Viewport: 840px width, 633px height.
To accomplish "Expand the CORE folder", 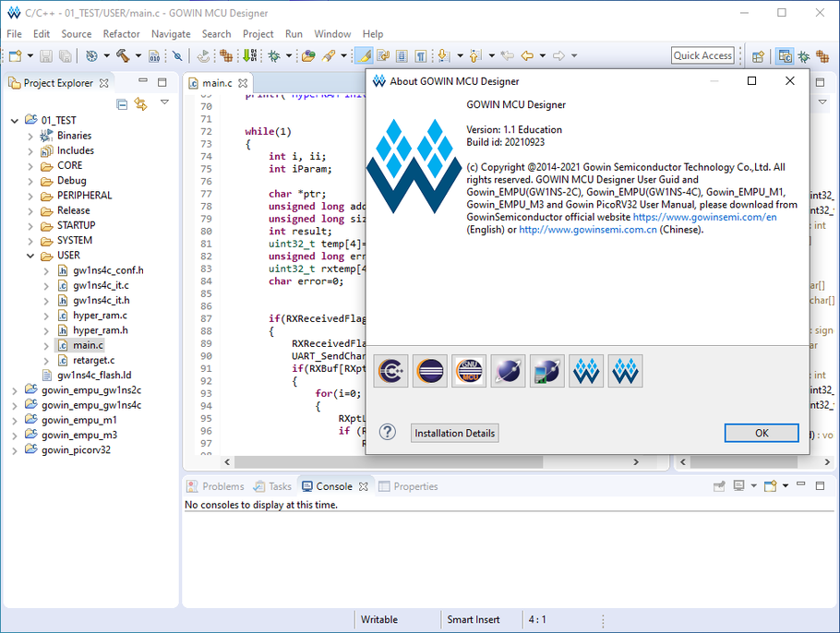I will tap(30, 166).
